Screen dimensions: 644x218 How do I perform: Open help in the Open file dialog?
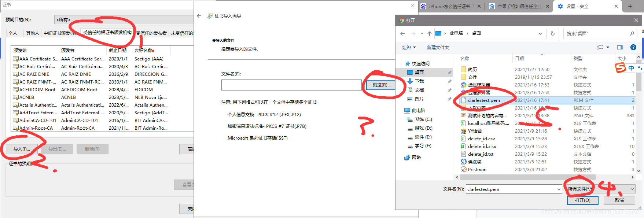[633, 47]
